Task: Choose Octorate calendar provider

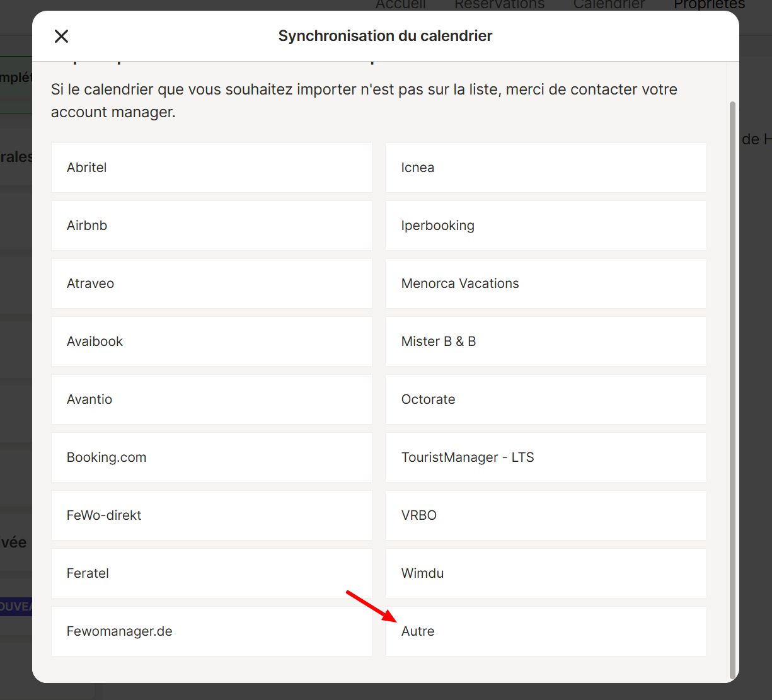Action: click(x=545, y=399)
